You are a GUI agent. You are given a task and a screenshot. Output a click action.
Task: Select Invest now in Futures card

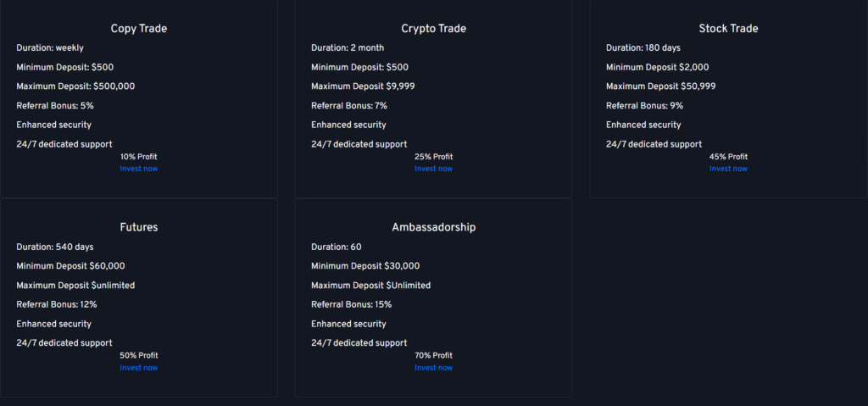click(138, 368)
